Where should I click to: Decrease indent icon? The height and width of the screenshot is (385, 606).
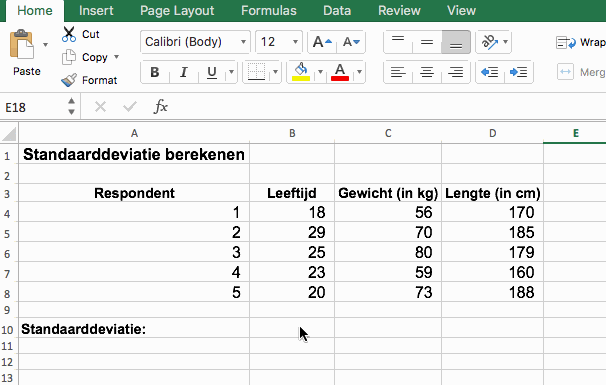pos(489,72)
